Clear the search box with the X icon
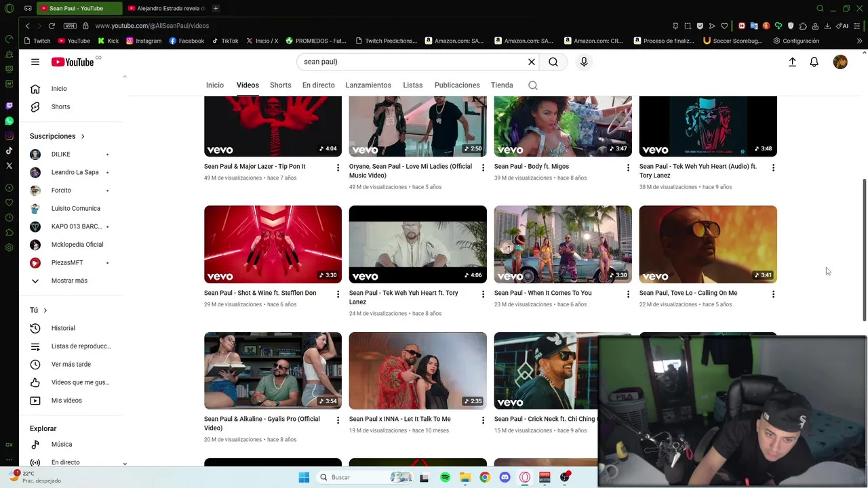868x488 pixels. click(x=532, y=62)
